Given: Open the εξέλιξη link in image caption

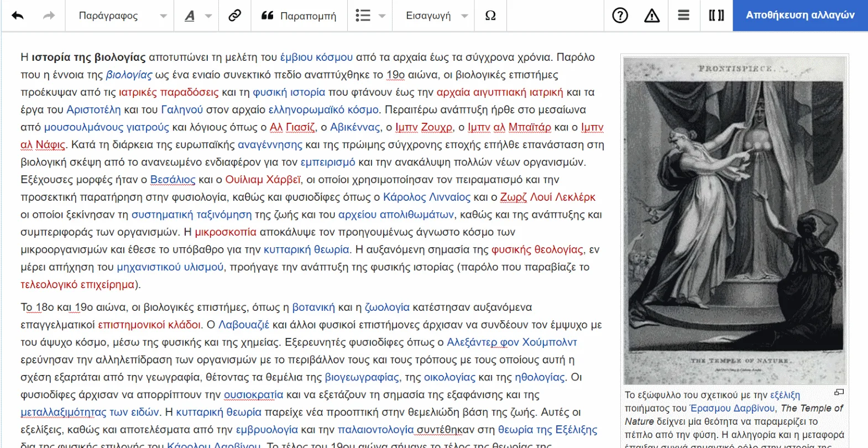Looking at the screenshot, I should tap(785, 395).
